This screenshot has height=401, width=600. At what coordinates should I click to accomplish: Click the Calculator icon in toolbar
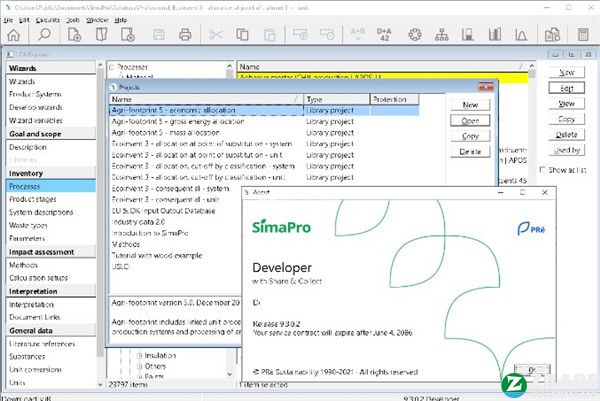[583, 35]
